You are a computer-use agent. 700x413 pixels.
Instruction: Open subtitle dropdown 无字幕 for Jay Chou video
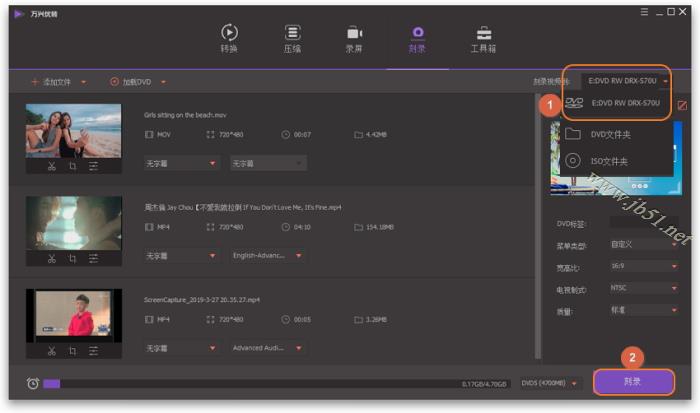(181, 256)
